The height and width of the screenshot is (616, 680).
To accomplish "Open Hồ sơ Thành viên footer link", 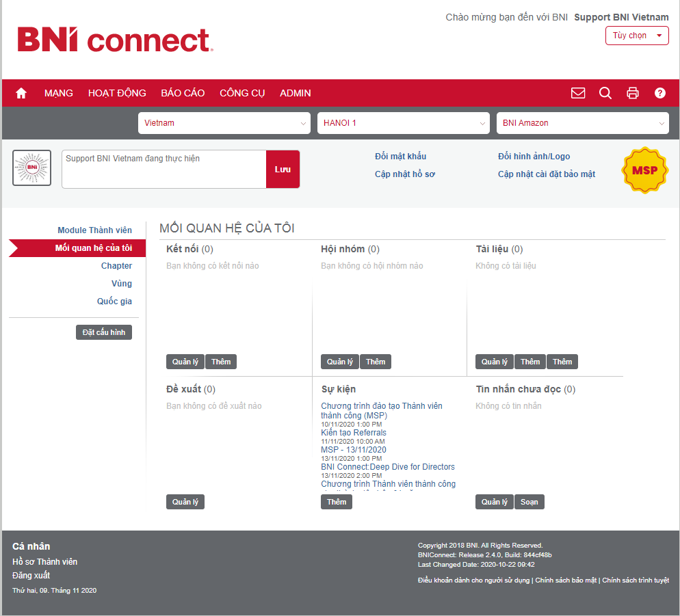I will tap(44, 562).
